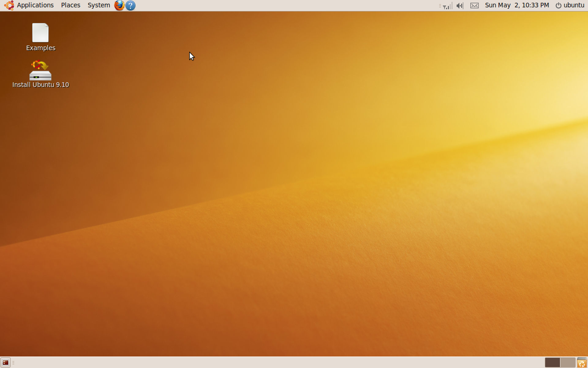Toggle the Show Desktop button
The height and width of the screenshot is (368, 588).
[6, 362]
